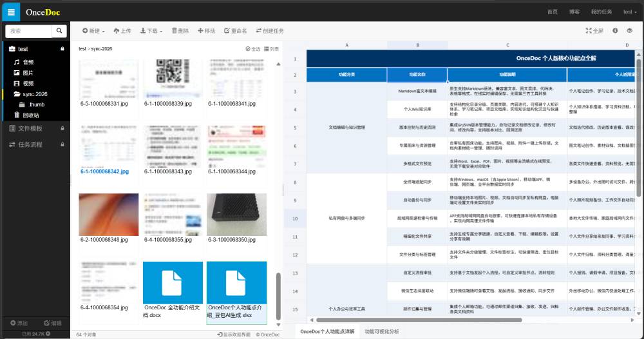This screenshot has width=644, height=339.
Task: Click file list scroll up arrow
Action: tap(278, 64)
